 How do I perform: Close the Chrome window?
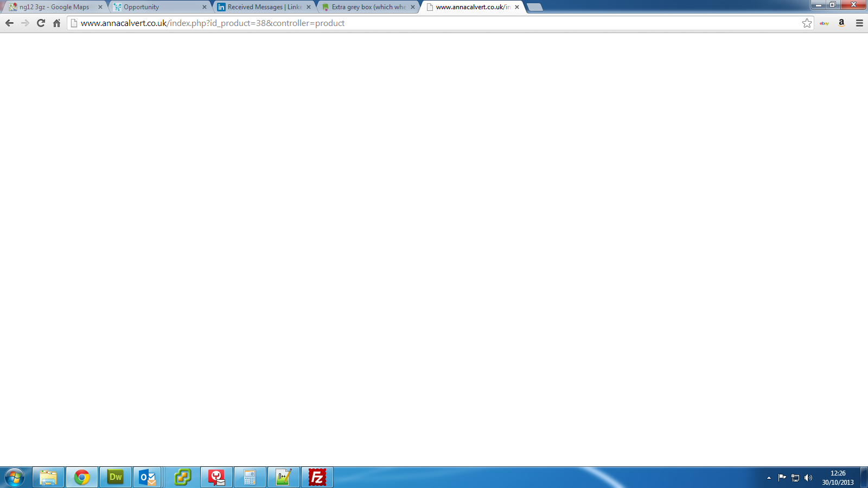pos(853,4)
